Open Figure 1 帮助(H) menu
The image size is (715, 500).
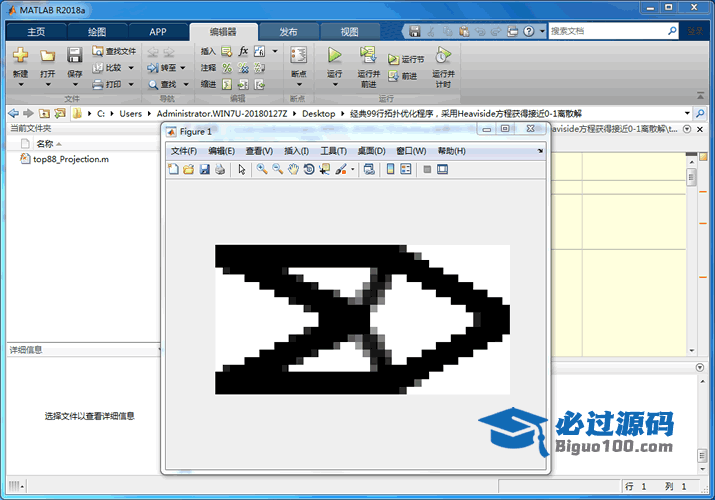click(x=451, y=151)
